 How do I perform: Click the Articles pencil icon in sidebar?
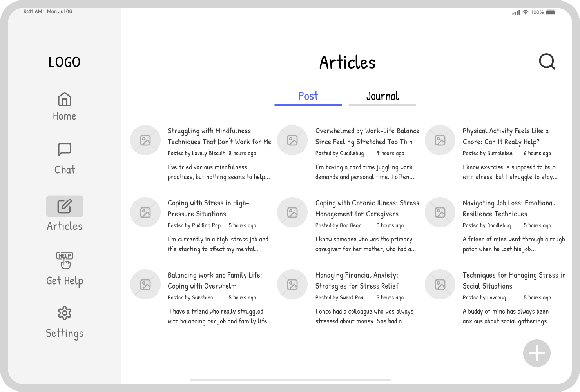64,206
